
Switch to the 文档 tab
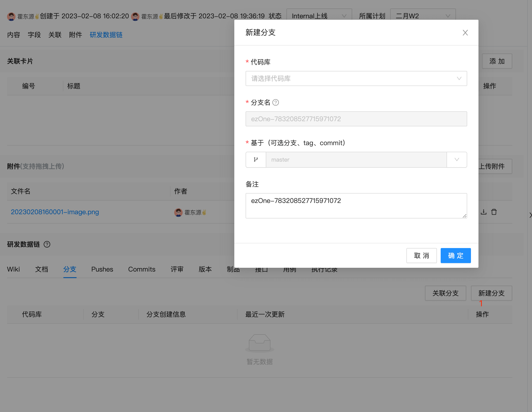coord(41,269)
